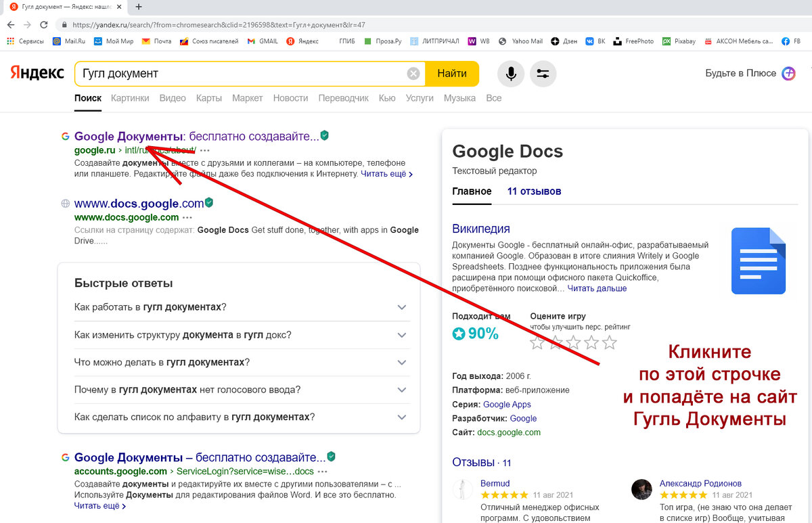Open reviewer Александр Родионов's profile
The width and height of the screenshot is (812, 523).
point(700,483)
